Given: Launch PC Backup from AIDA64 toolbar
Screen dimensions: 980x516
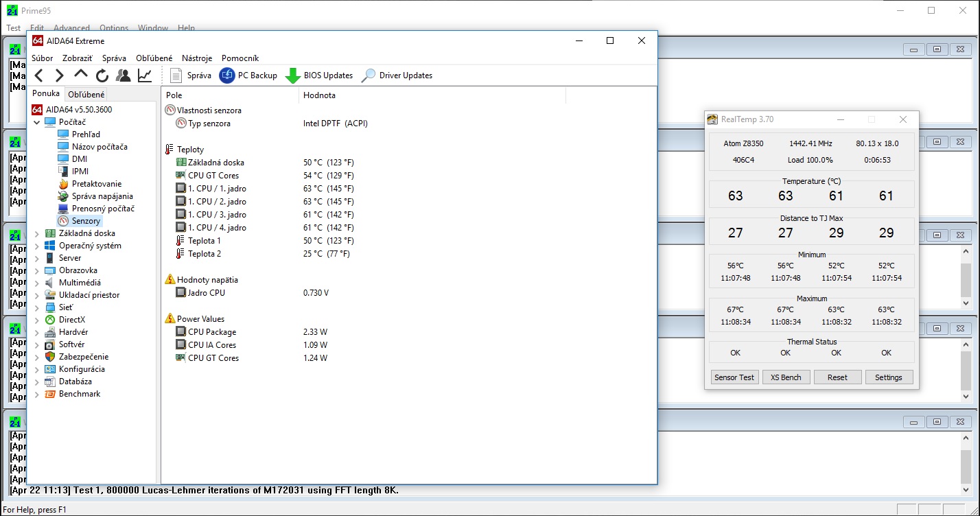Looking at the screenshot, I should pyautogui.click(x=248, y=75).
